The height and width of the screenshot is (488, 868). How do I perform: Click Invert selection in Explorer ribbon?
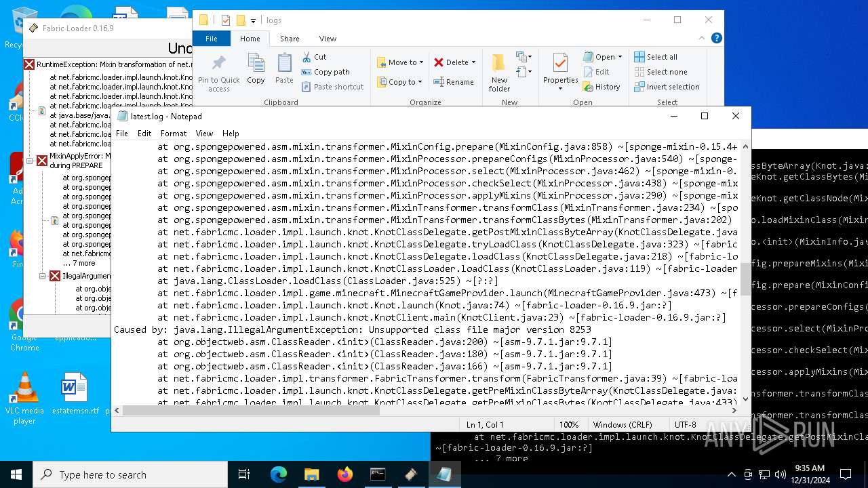(667, 87)
